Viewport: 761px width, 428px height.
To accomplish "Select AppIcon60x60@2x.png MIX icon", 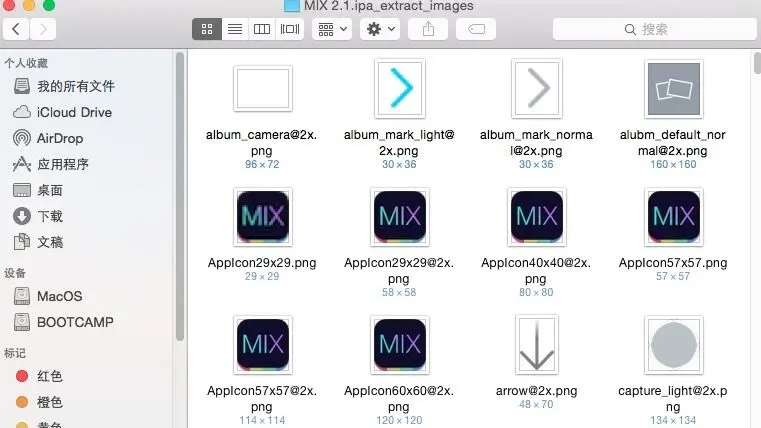I will coord(399,345).
